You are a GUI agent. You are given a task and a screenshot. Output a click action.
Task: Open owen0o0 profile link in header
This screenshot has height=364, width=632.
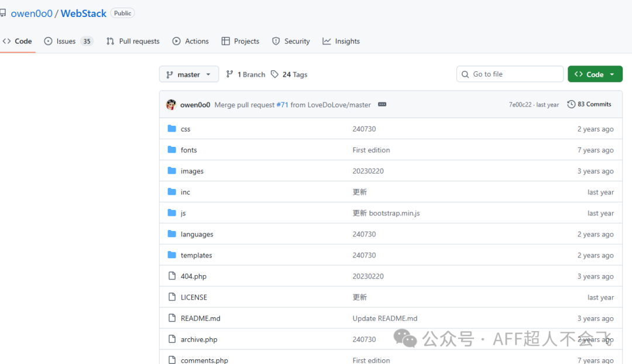(32, 13)
